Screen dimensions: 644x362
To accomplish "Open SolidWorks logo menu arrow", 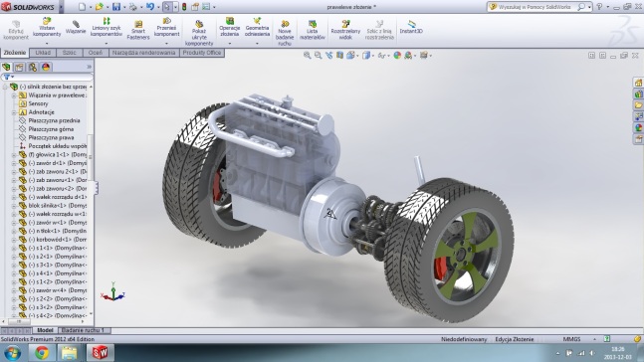I will (61, 7).
